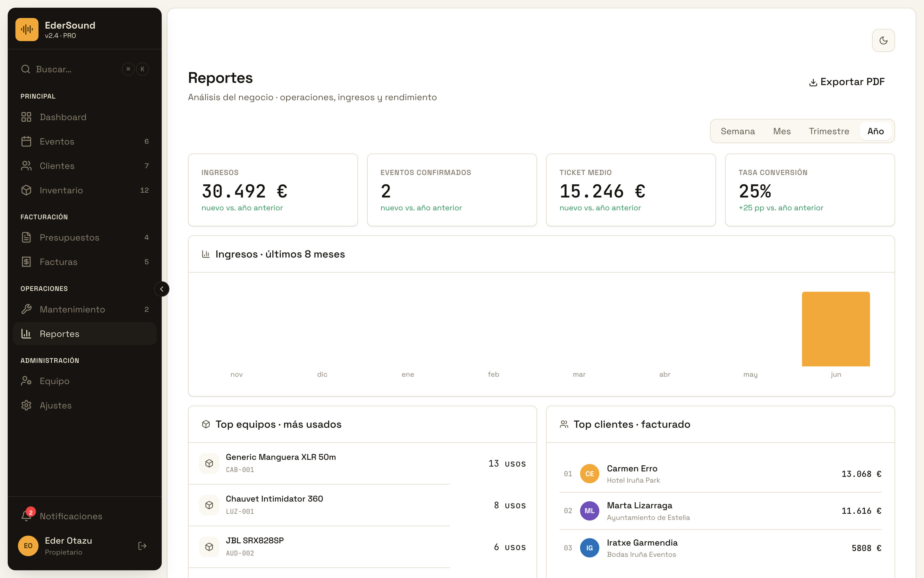Image resolution: width=924 pixels, height=578 pixels.
Task: Click the Carmen Erro client row name
Action: pos(632,469)
